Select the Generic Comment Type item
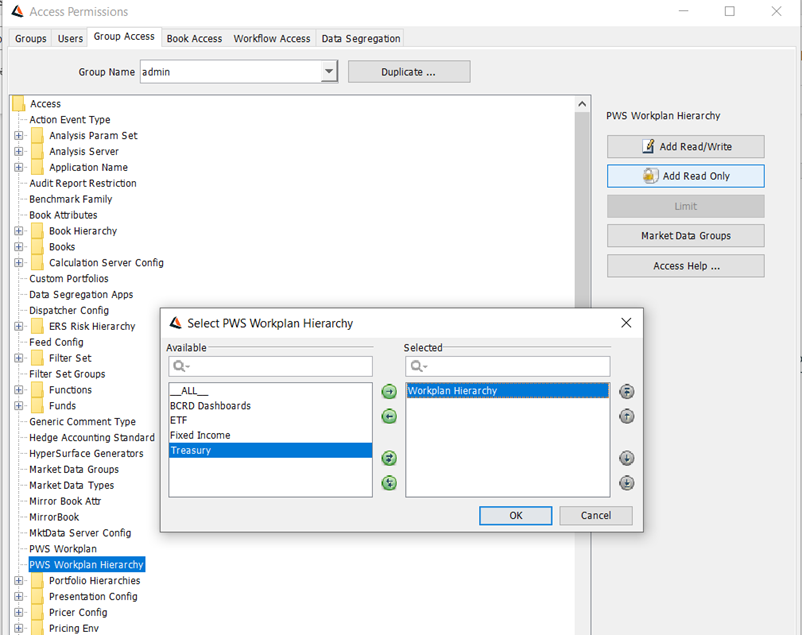This screenshot has height=635, width=802. click(82, 422)
